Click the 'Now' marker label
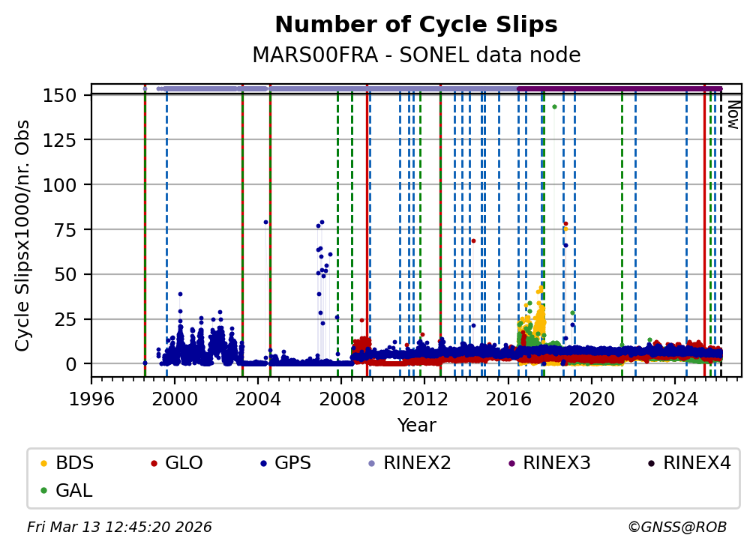Screen dimensions: 756x550 733,115
